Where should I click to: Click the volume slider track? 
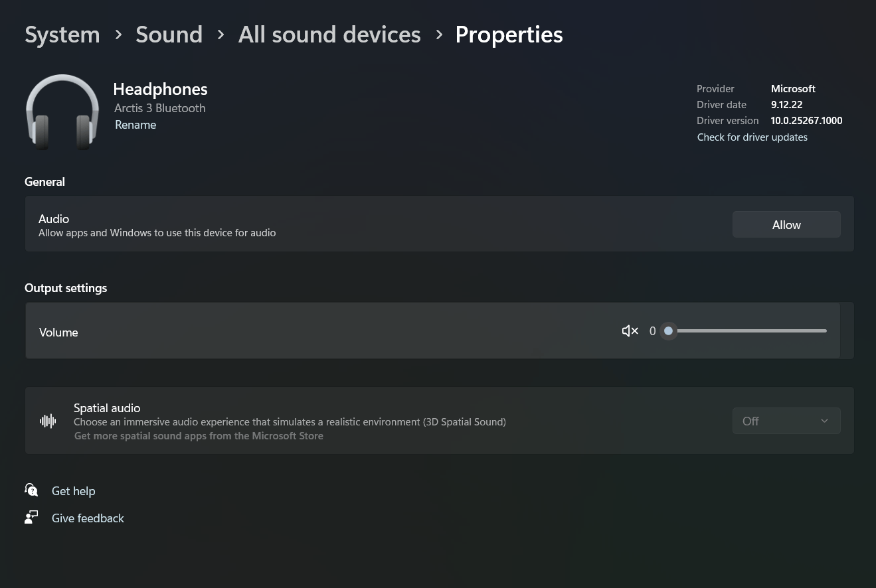(748, 331)
